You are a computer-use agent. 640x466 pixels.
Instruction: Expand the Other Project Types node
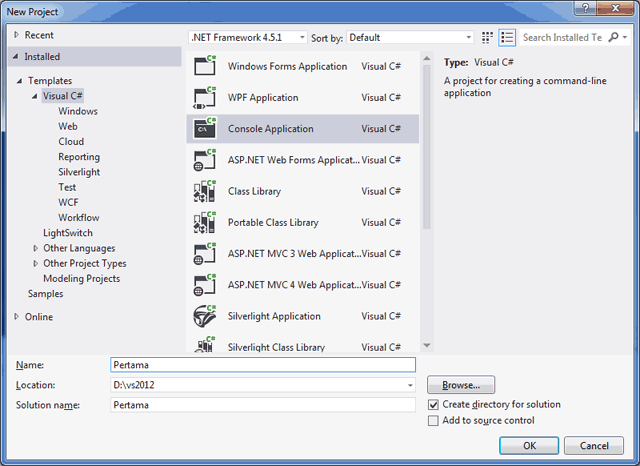(x=36, y=263)
